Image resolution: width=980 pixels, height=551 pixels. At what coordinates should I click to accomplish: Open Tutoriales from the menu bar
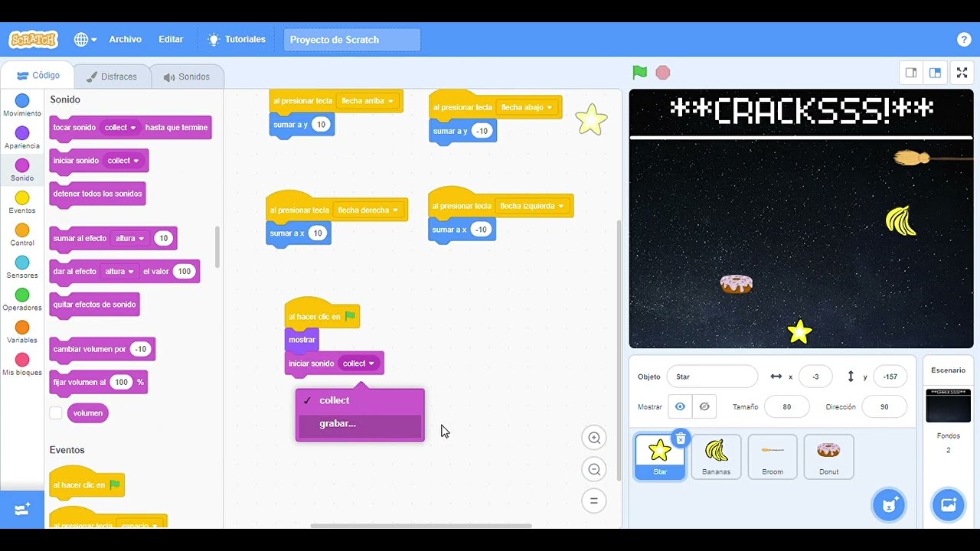click(237, 39)
